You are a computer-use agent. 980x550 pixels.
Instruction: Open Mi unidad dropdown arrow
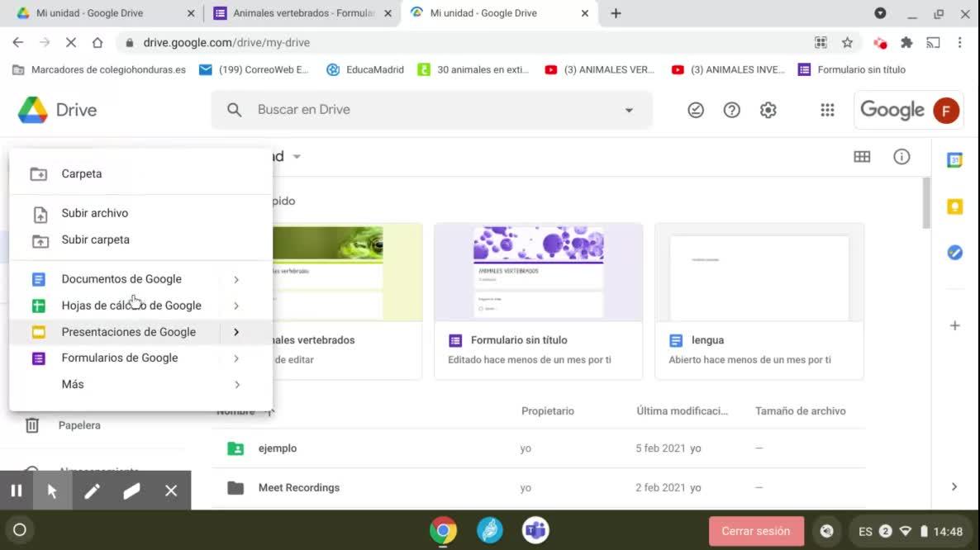[x=297, y=157]
